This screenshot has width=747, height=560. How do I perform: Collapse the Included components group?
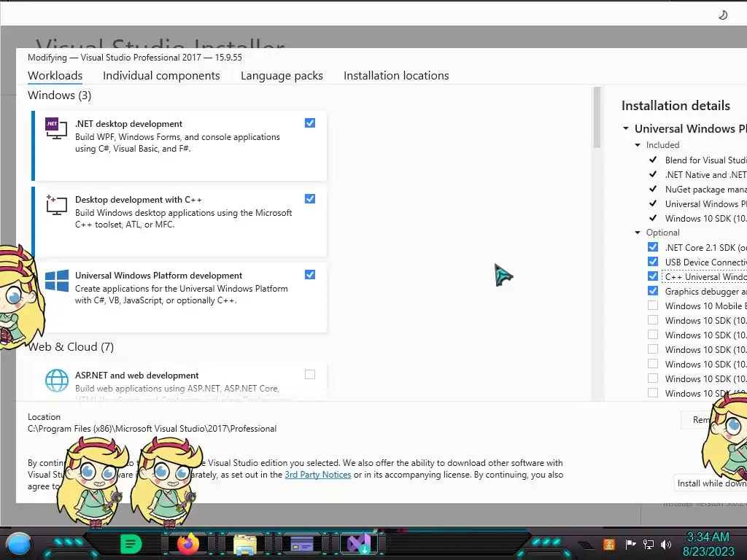[638, 145]
